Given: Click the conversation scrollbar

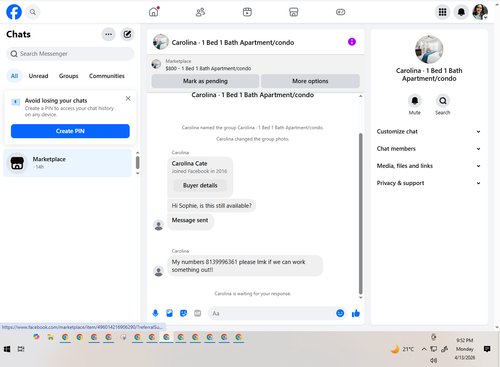Looking at the screenshot, I should pos(360,213).
